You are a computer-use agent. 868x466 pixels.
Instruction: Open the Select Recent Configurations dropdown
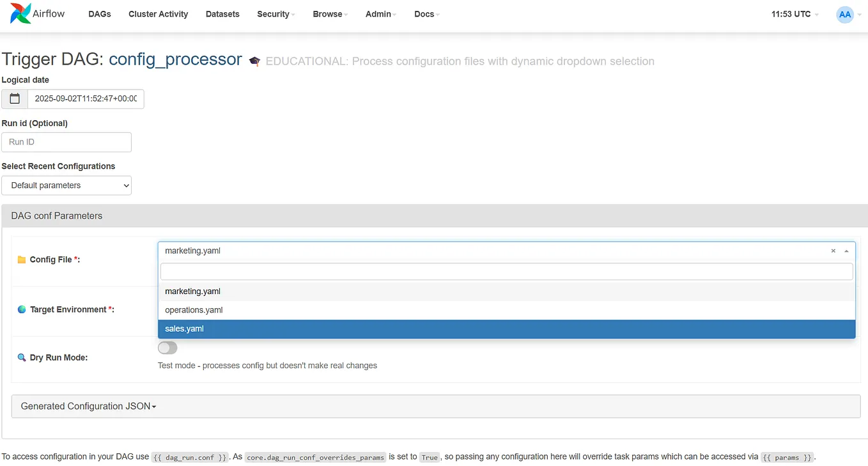click(66, 185)
